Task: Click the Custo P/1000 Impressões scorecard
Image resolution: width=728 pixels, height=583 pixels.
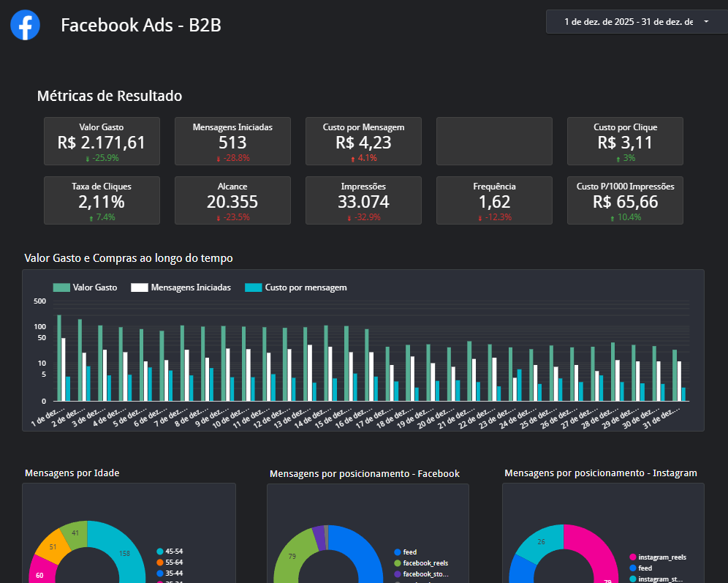Action: click(625, 200)
